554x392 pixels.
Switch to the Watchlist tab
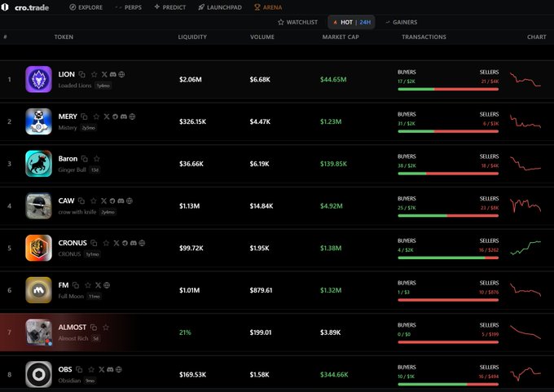pos(298,22)
